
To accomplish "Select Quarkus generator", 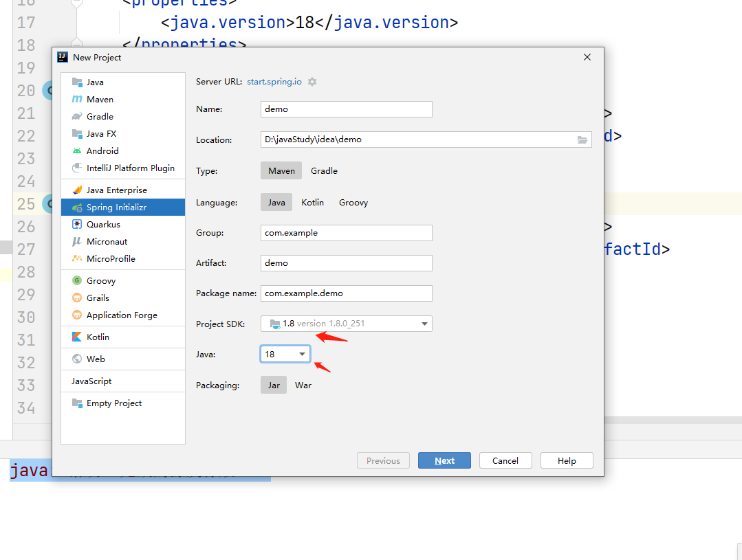I will point(122,224).
